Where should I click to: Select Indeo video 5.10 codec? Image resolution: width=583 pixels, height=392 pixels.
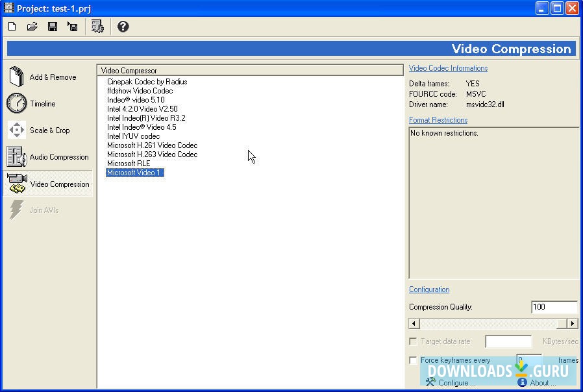(136, 100)
